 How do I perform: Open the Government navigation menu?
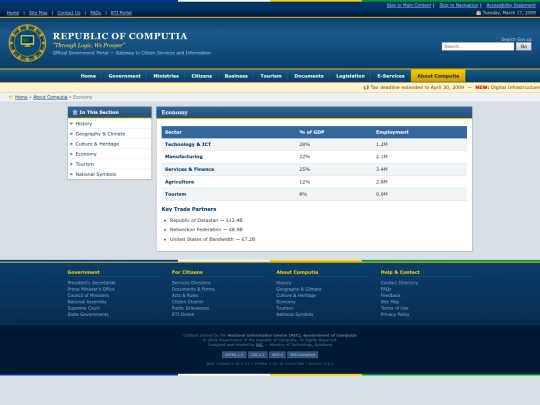(x=124, y=76)
